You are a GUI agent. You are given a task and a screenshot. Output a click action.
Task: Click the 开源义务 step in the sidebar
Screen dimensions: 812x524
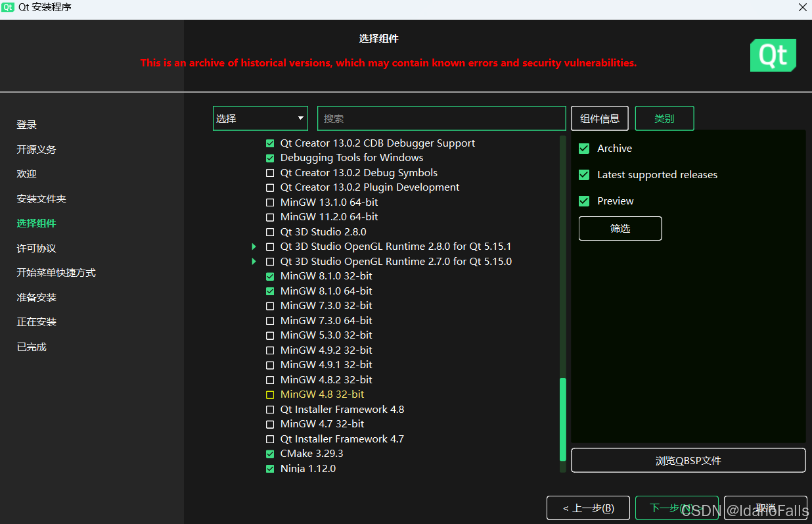click(37, 150)
